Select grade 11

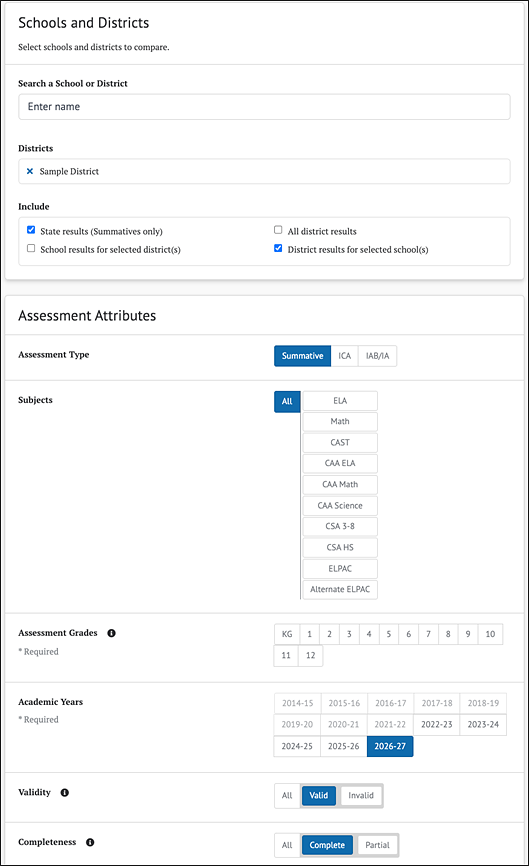286,656
